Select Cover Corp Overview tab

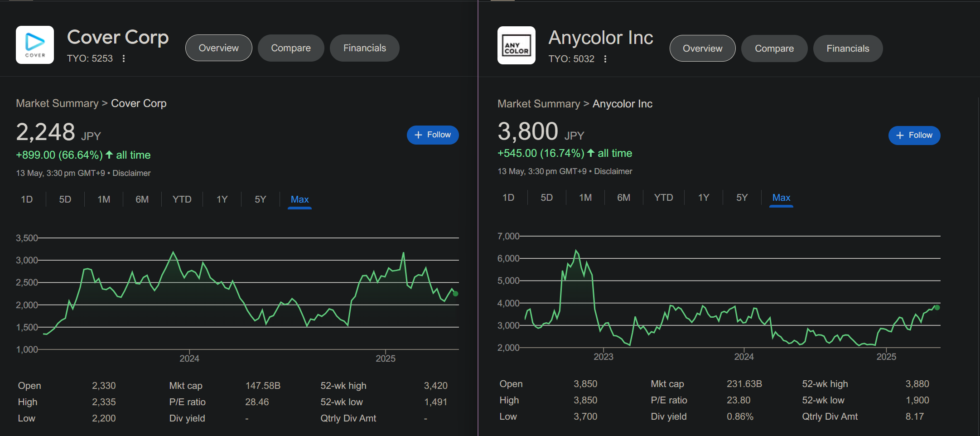coord(218,48)
